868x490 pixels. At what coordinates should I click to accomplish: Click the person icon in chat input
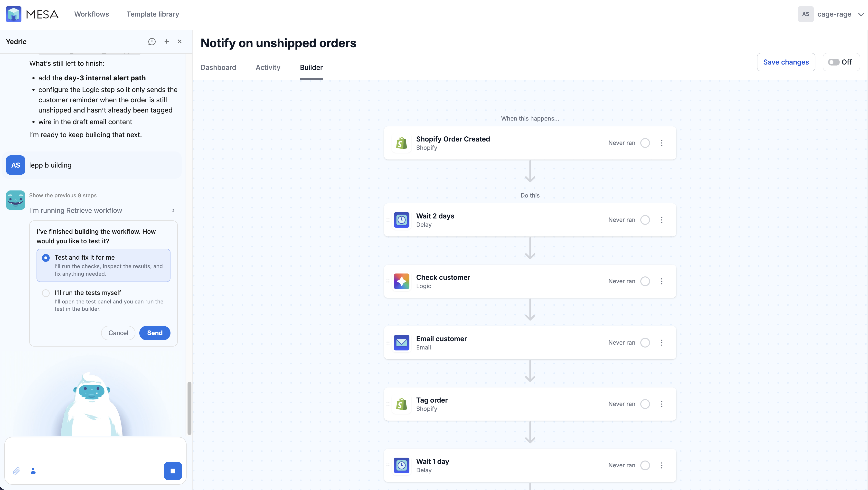(x=33, y=471)
